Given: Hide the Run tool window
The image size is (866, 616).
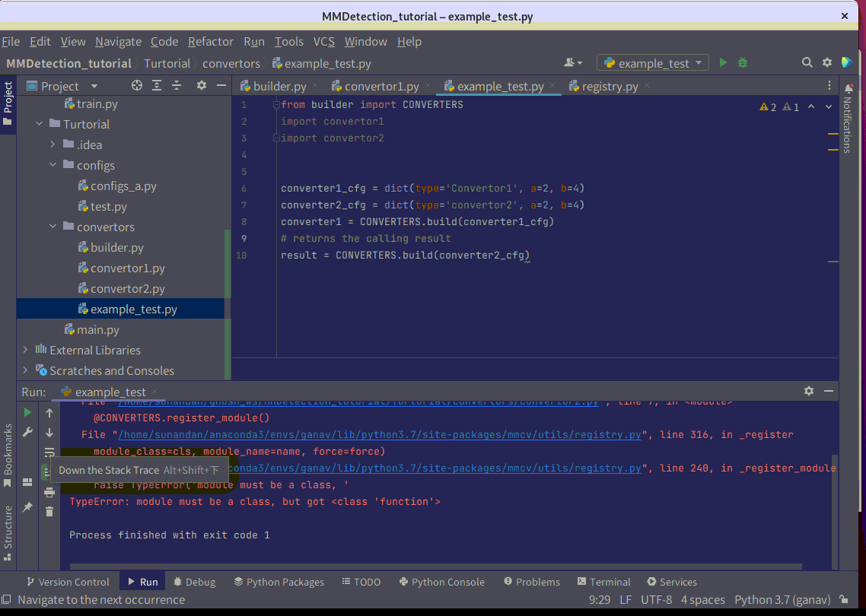Looking at the screenshot, I should tap(829, 391).
